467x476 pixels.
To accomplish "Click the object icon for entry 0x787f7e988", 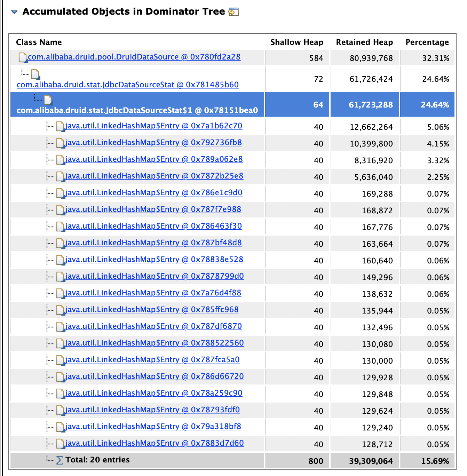I will tap(61, 210).
